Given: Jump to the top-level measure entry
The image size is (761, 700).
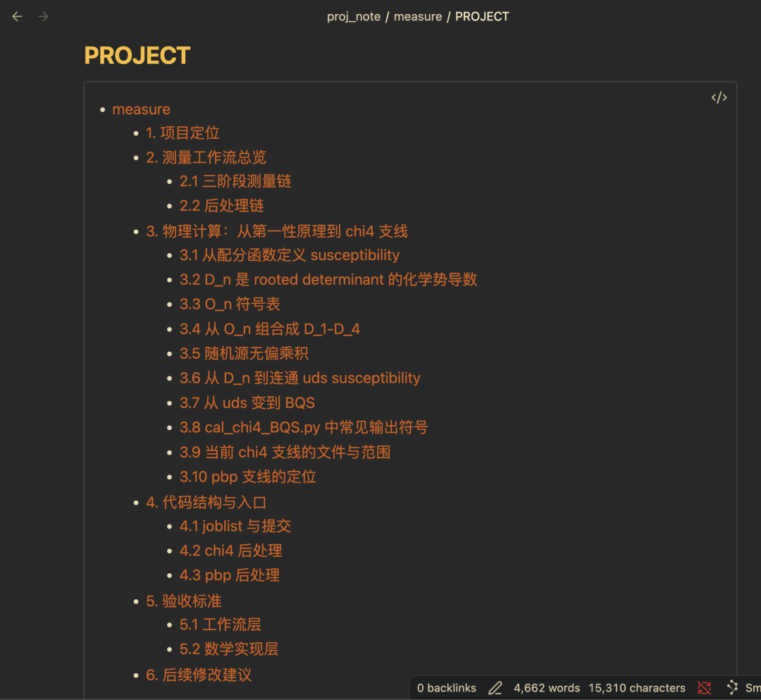Looking at the screenshot, I should coord(141,109).
